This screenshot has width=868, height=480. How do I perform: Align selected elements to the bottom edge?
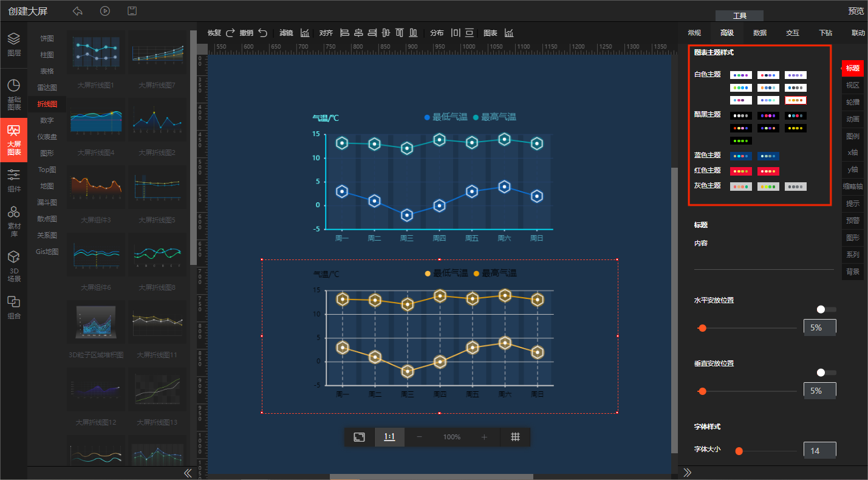point(413,33)
